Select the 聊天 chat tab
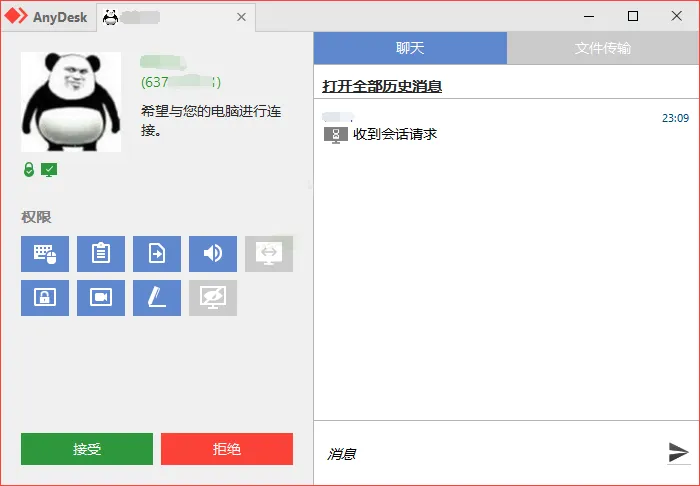 (x=410, y=48)
